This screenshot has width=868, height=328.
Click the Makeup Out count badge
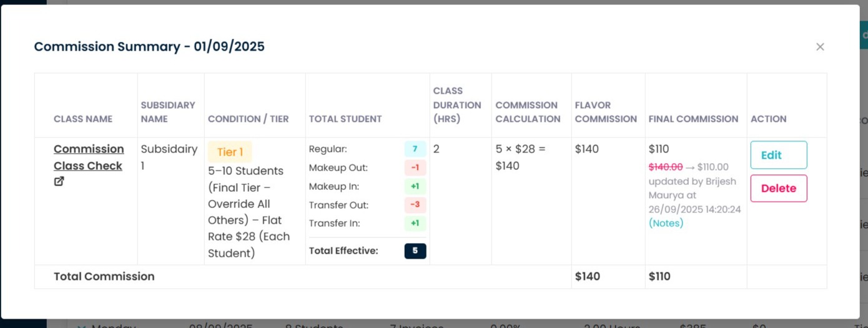point(415,167)
